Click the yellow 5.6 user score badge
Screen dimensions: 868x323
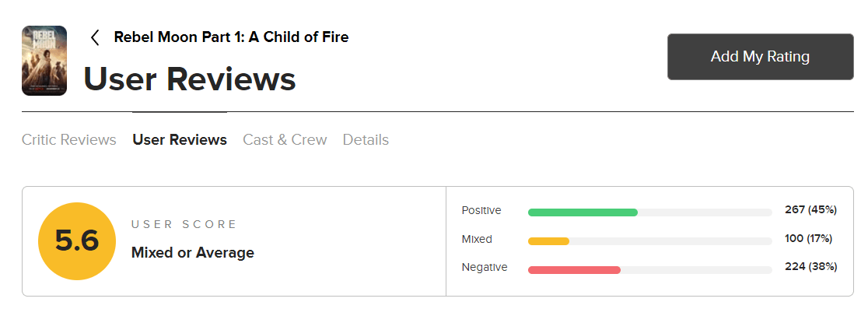point(77,241)
